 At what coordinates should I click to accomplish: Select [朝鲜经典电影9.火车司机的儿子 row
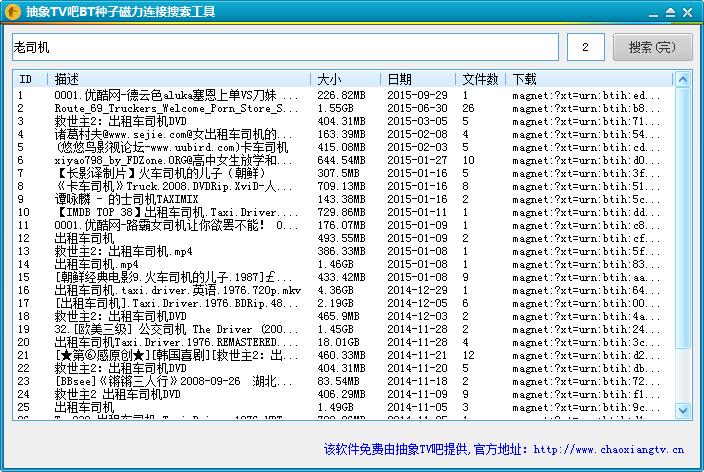(x=343, y=278)
